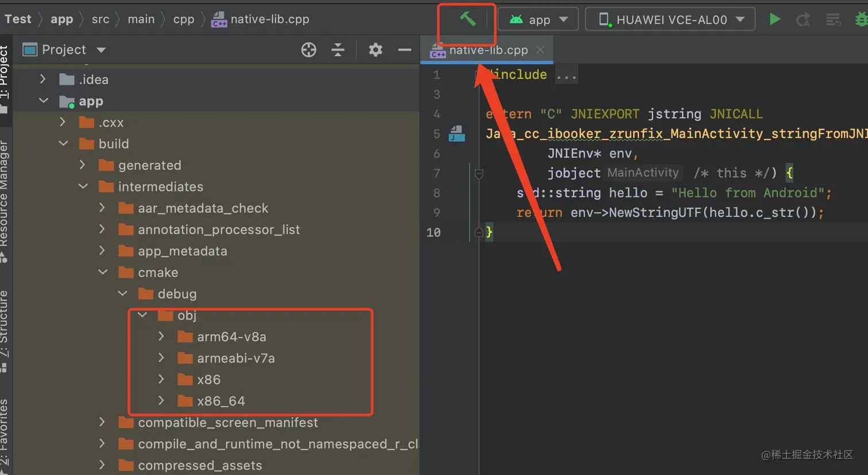The width and height of the screenshot is (868, 475).
Task: Expand the aar_metadata_check folder
Action: point(102,208)
